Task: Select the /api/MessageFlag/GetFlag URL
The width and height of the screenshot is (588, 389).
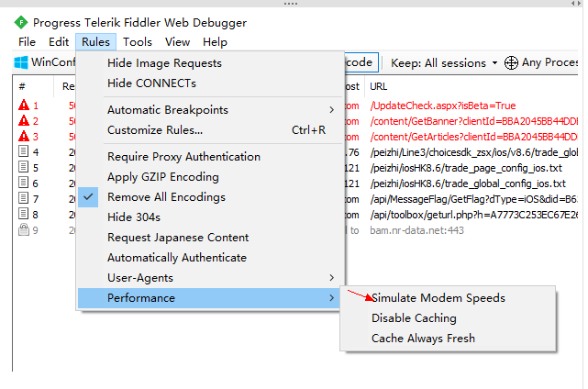Action: pyautogui.click(x=474, y=199)
